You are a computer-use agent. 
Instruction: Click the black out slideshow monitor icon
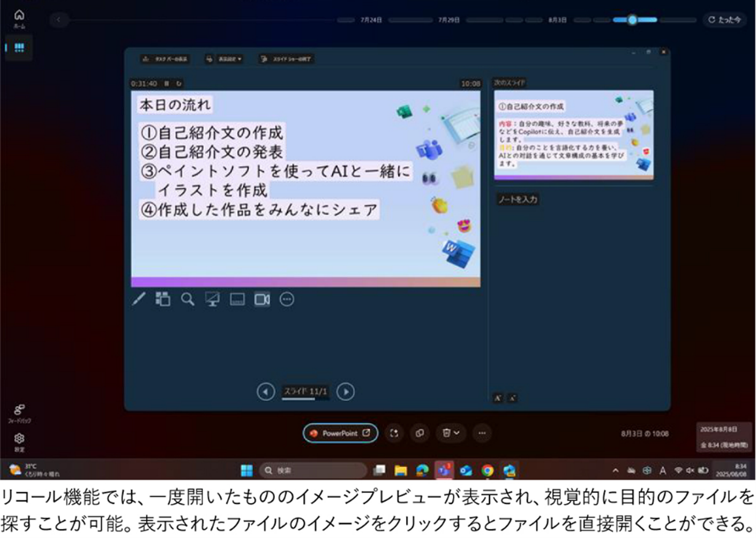(x=213, y=299)
